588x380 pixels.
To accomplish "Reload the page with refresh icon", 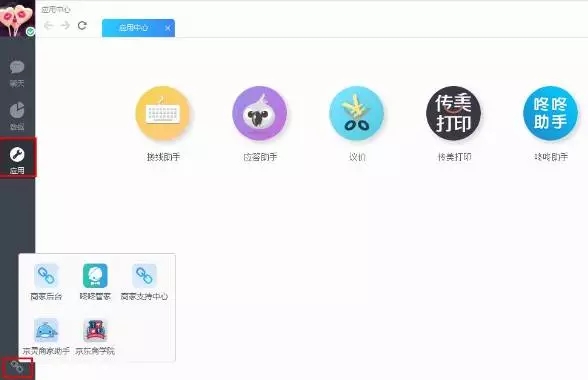I will (x=82, y=26).
